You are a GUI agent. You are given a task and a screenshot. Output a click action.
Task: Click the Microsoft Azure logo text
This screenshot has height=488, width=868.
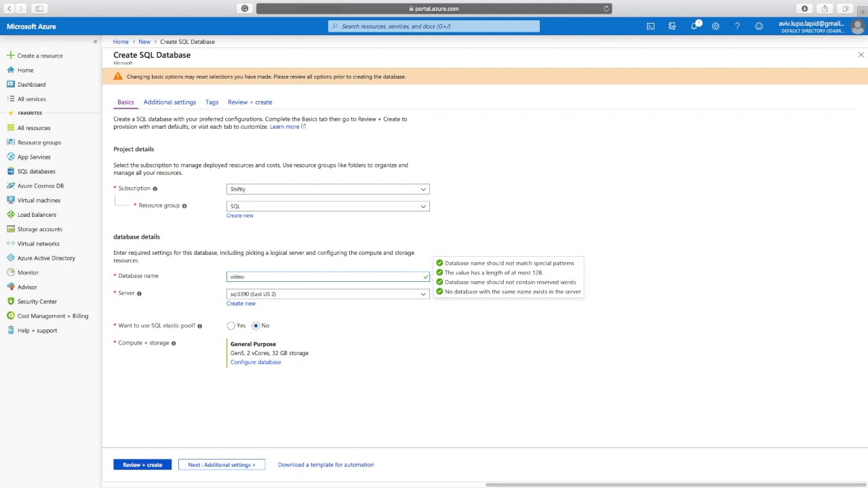tap(31, 26)
